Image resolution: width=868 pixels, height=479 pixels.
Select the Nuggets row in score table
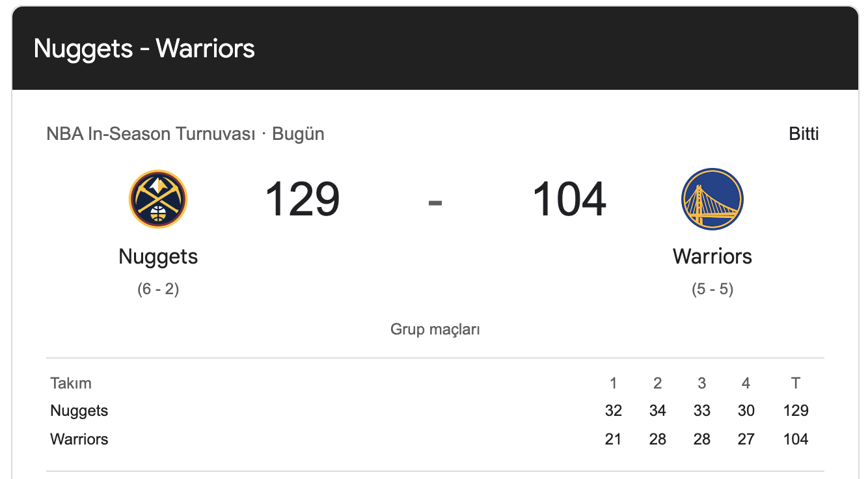pos(79,411)
